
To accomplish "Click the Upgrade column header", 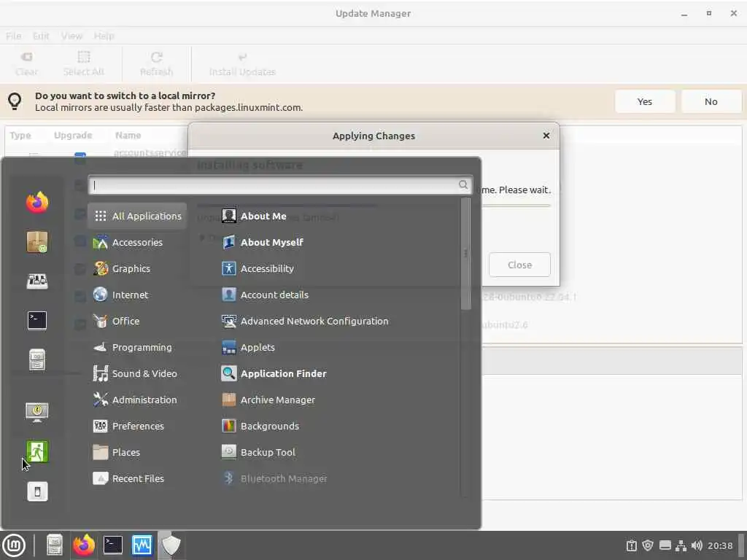I will click(x=73, y=135).
